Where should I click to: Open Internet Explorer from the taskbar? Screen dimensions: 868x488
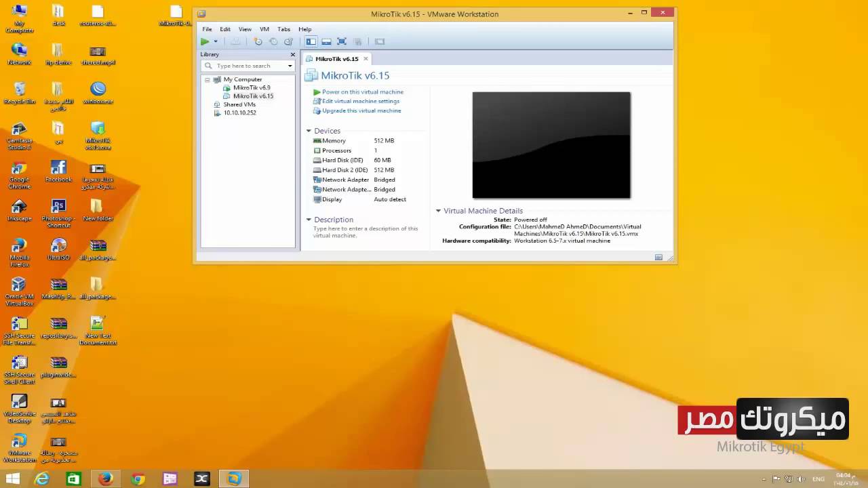[x=42, y=479]
